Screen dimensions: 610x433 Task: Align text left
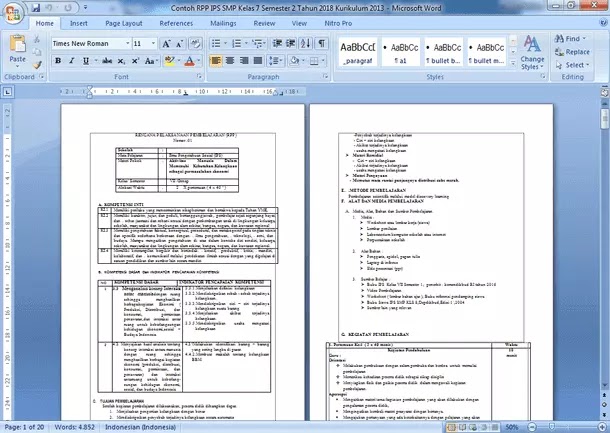pyautogui.click(x=216, y=61)
